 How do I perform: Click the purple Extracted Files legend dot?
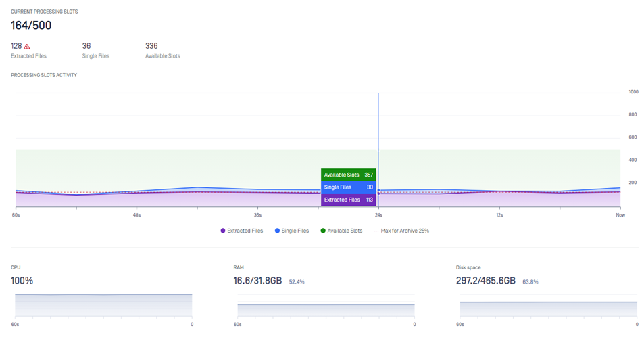[x=223, y=231]
